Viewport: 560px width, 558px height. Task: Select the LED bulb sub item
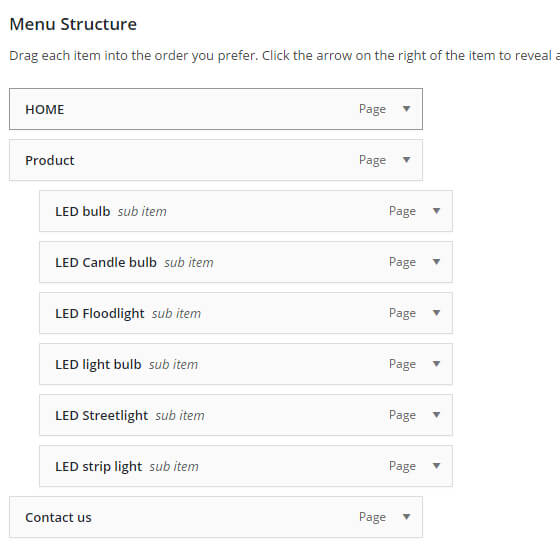pyautogui.click(x=246, y=211)
